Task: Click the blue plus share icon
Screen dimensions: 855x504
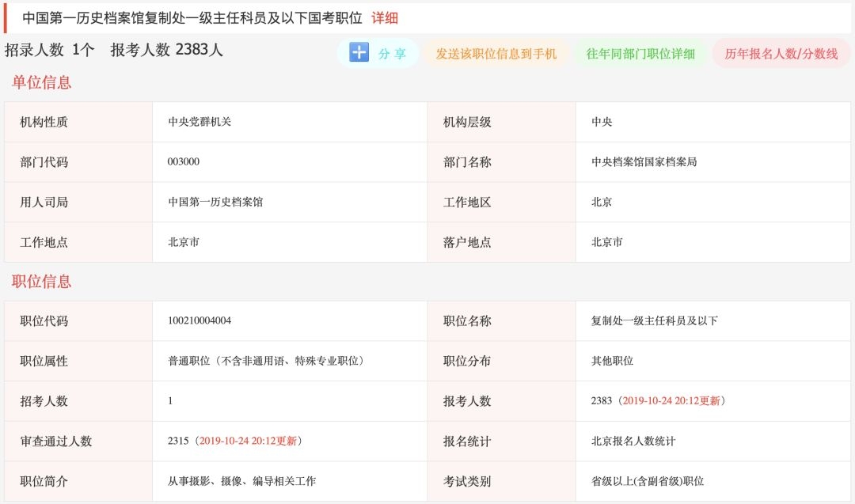Action: click(359, 52)
